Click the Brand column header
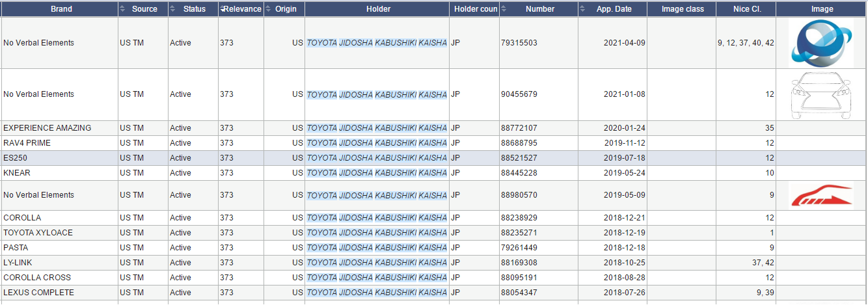This screenshot has width=868, height=305. 61,9
